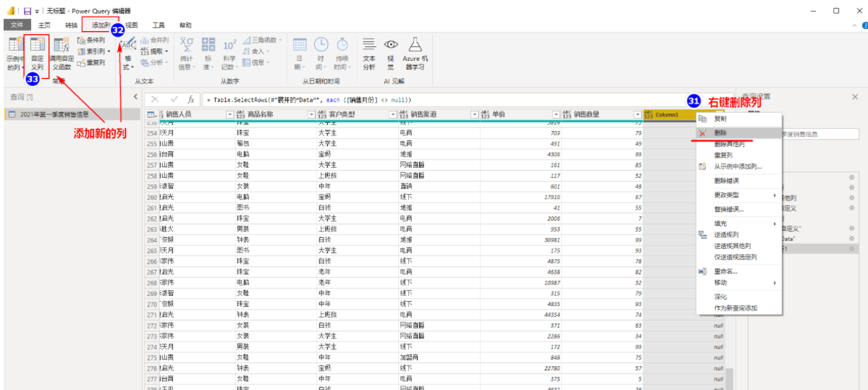
Task: Choose 从示例中添加列... in context menu
Action: 738,166
